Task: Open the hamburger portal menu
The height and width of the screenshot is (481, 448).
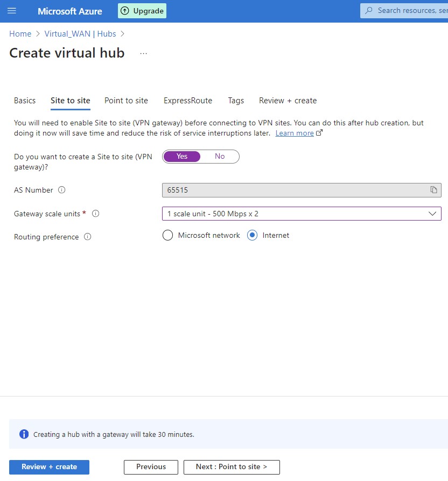Action: [x=12, y=11]
